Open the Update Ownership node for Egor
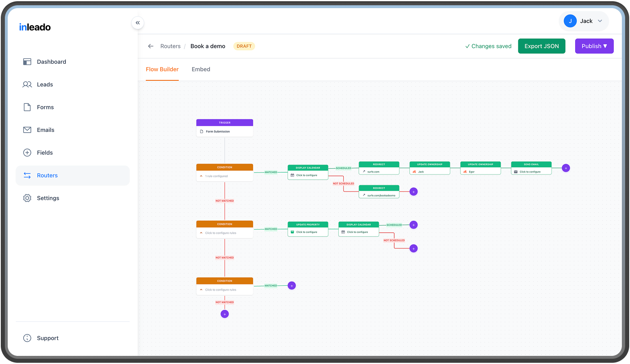 click(x=481, y=168)
